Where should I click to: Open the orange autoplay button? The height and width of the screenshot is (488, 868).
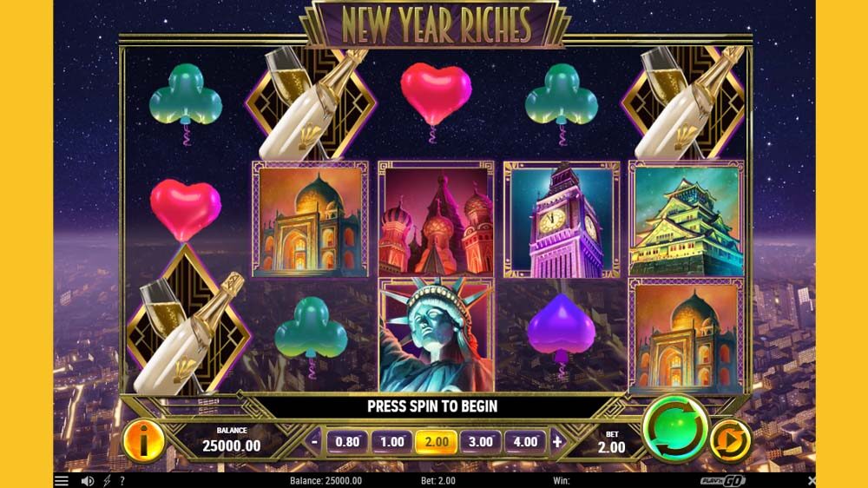click(730, 441)
